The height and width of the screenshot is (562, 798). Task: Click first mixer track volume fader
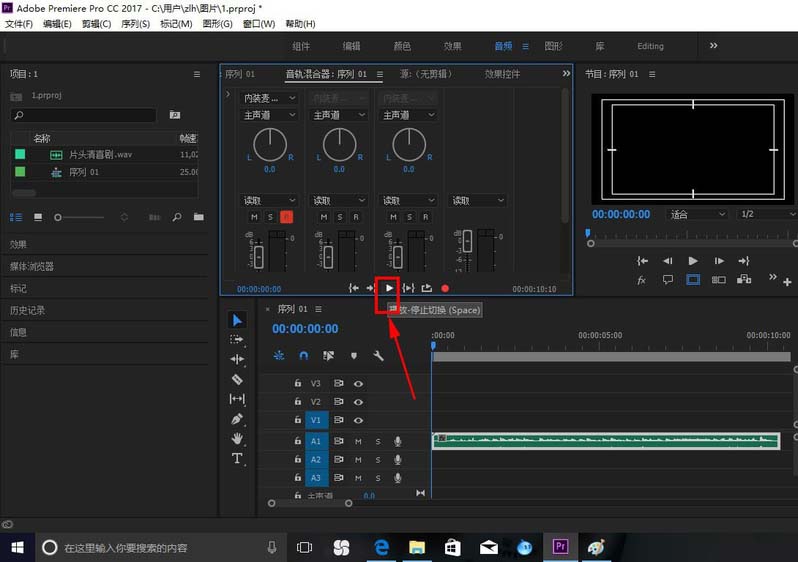point(259,257)
